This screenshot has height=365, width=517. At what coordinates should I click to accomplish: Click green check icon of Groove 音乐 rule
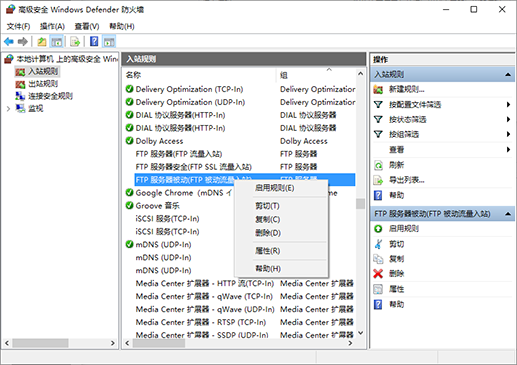(129, 205)
